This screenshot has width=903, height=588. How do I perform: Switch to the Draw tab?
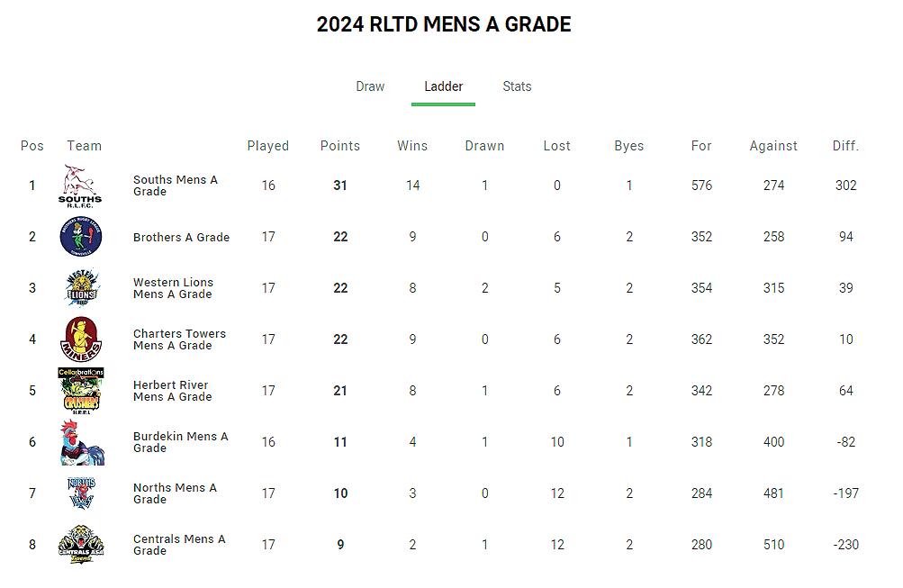click(x=370, y=86)
